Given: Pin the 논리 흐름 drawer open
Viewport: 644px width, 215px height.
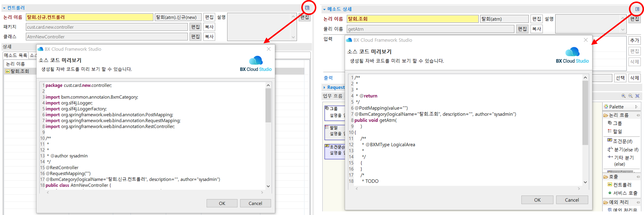Looking at the screenshot, I should 638,115.
